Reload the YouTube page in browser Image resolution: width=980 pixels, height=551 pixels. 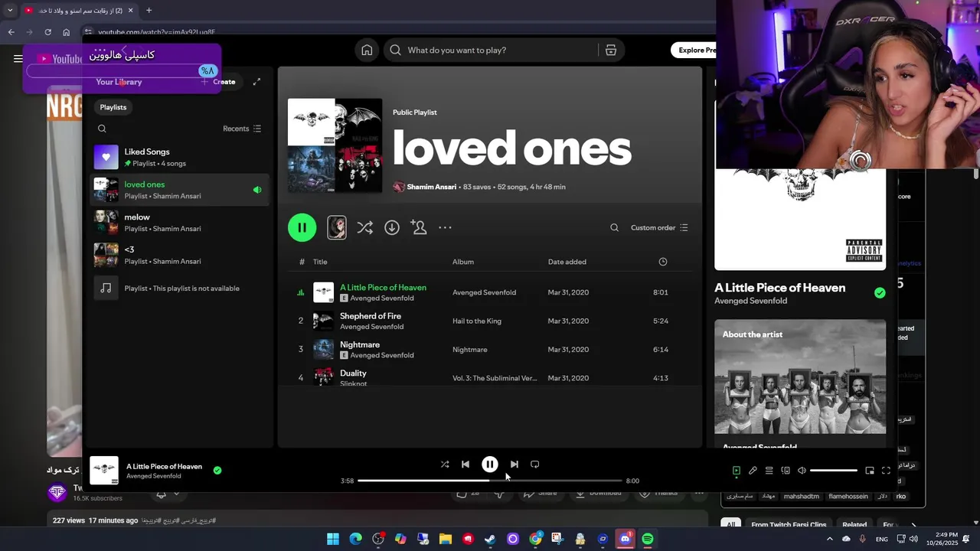[x=47, y=32]
